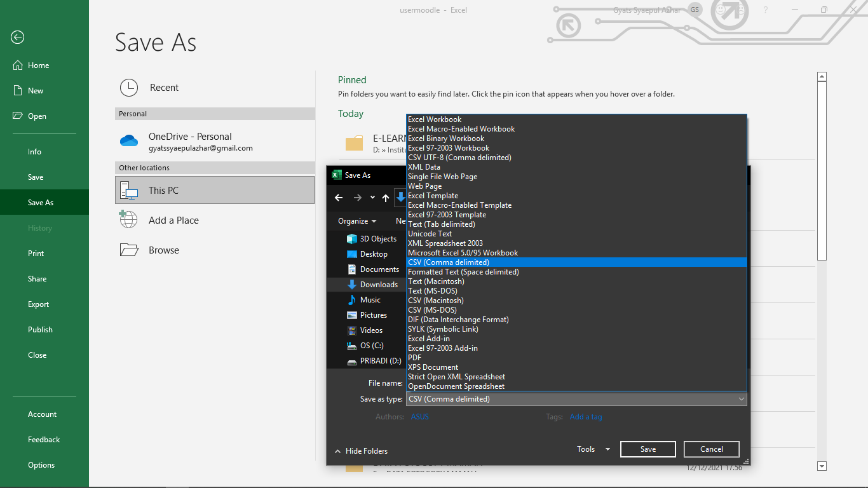Open Save As in backstage sidebar
The width and height of the screenshot is (868, 488).
[44, 203]
